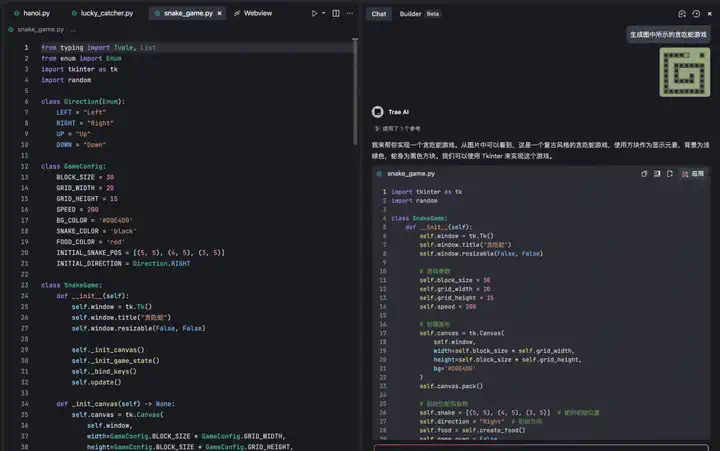The width and height of the screenshot is (720, 451).
Task: Expand the breadcrumb ellipsis in editor
Action: click(x=73, y=29)
